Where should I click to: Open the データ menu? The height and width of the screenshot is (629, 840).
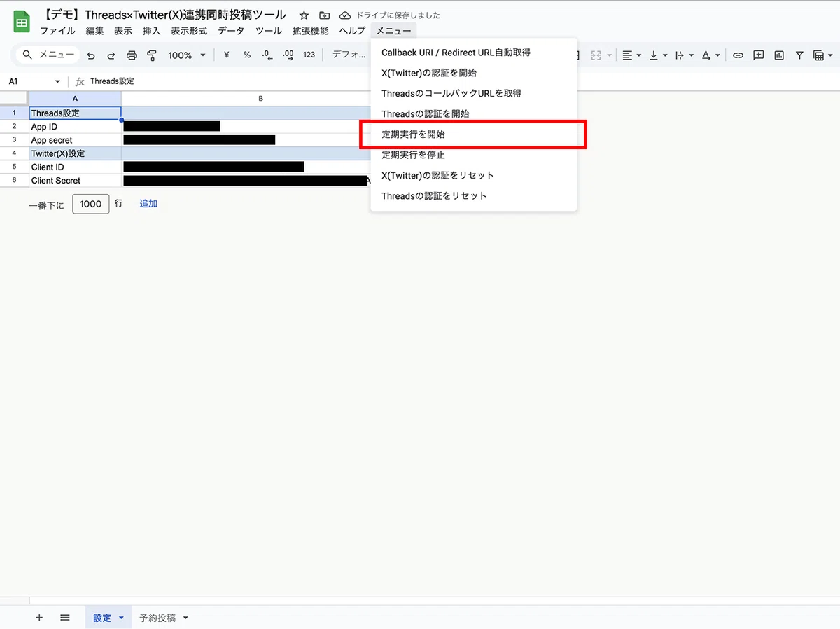click(x=231, y=31)
